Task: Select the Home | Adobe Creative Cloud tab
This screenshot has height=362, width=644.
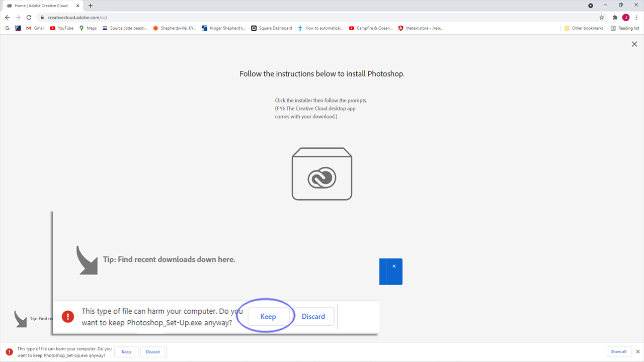Action: [x=44, y=6]
